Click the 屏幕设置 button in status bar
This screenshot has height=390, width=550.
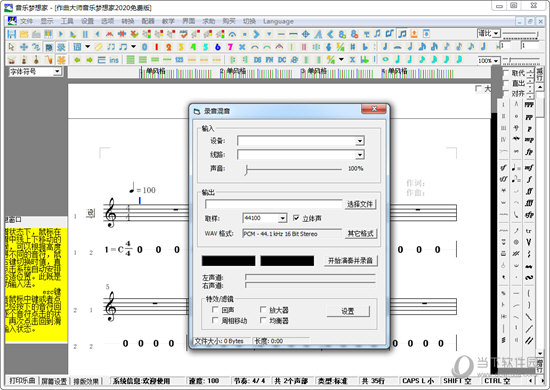tap(54, 381)
